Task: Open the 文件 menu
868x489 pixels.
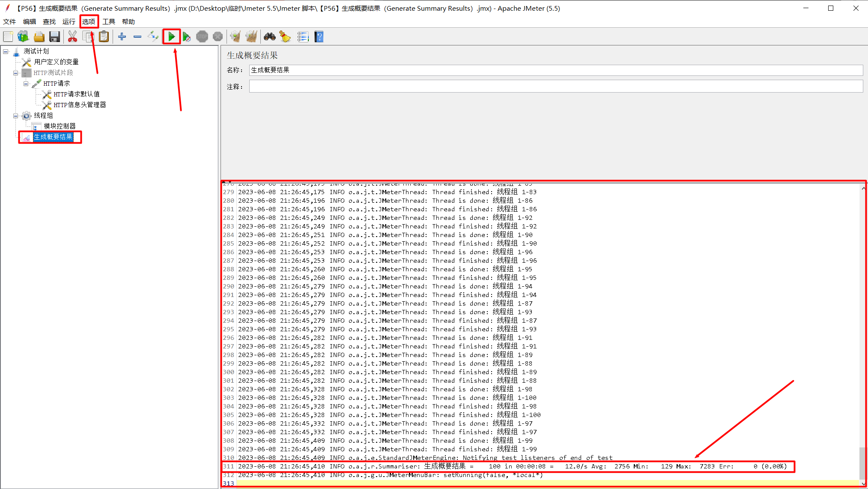Action: point(9,21)
